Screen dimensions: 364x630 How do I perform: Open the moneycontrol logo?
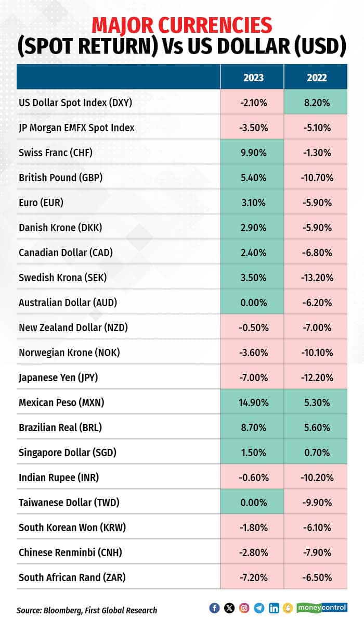[x=322, y=608]
